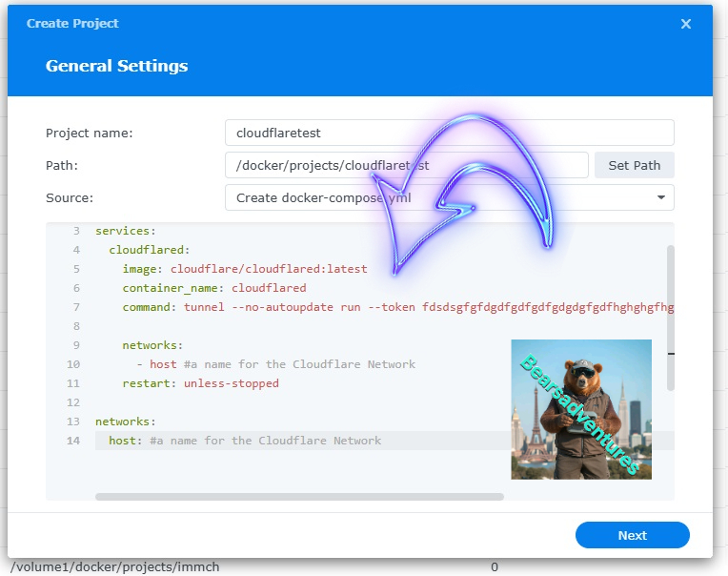The height and width of the screenshot is (576, 728).
Task: Click the code editor horizontal scrollbar
Action: click(x=299, y=496)
